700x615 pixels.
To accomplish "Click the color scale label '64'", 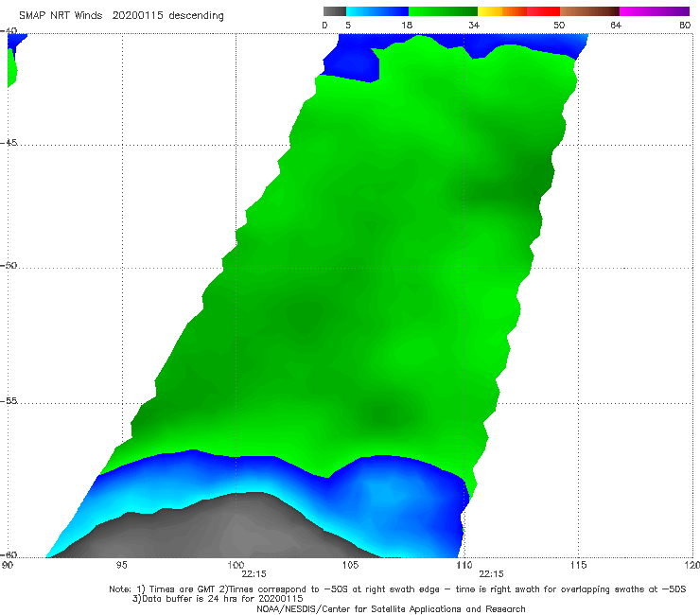I will pyautogui.click(x=616, y=25).
